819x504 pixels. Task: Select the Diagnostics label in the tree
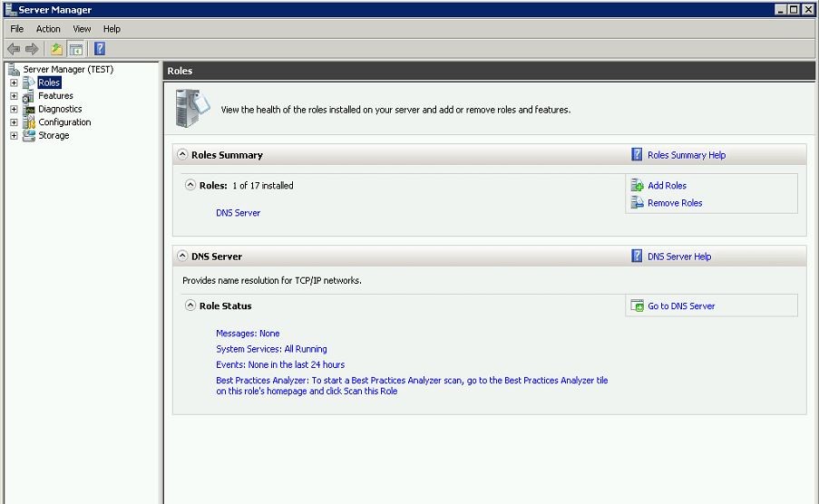(60, 109)
